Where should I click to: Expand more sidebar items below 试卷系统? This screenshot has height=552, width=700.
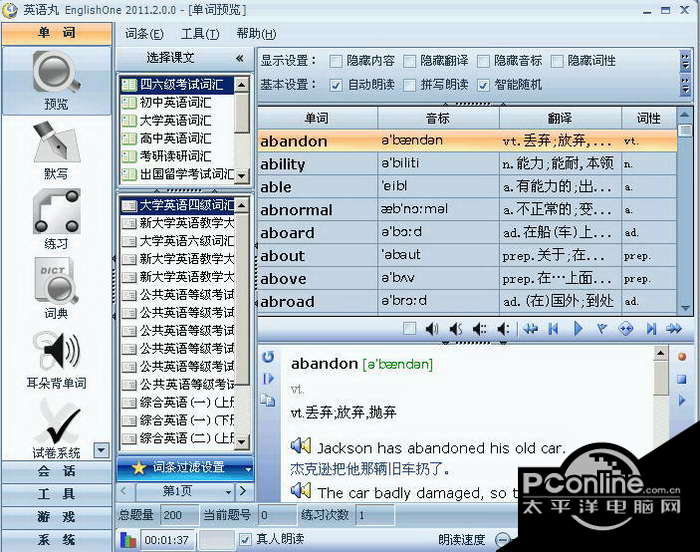point(101,450)
